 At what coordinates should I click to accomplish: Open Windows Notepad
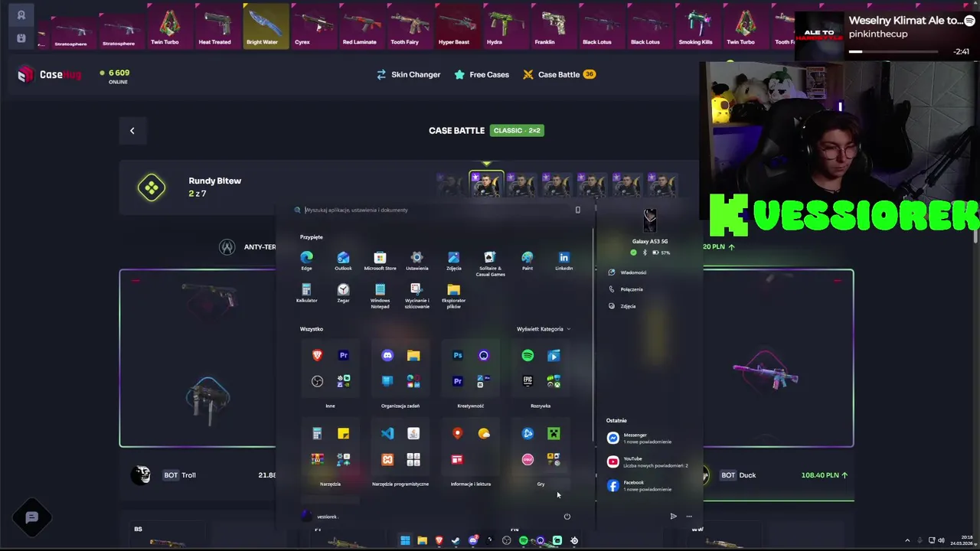pyautogui.click(x=380, y=295)
